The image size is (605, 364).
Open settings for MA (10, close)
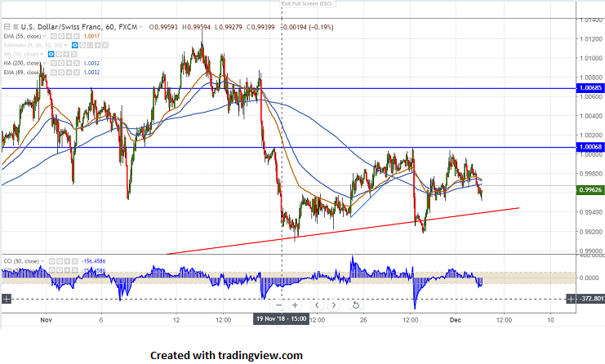tap(59, 54)
